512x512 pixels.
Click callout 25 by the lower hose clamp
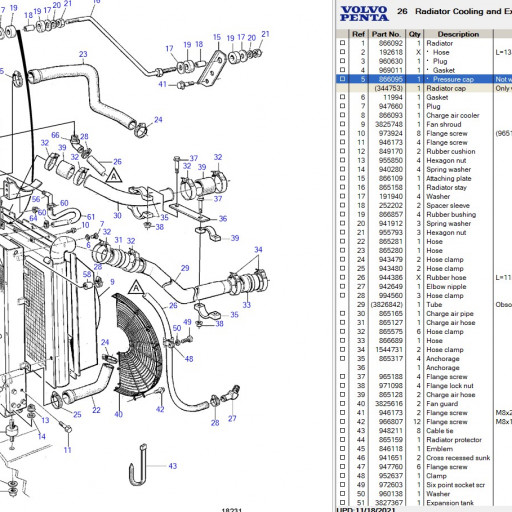[77, 414]
